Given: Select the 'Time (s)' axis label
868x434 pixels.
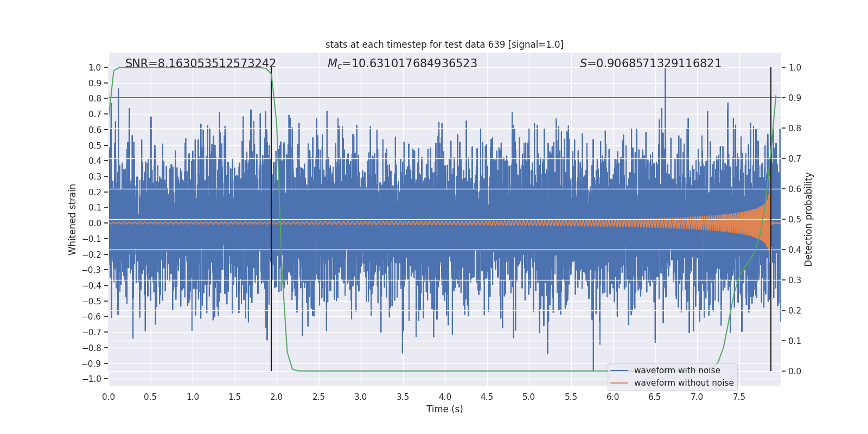Looking at the screenshot, I should tap(444, 409).
